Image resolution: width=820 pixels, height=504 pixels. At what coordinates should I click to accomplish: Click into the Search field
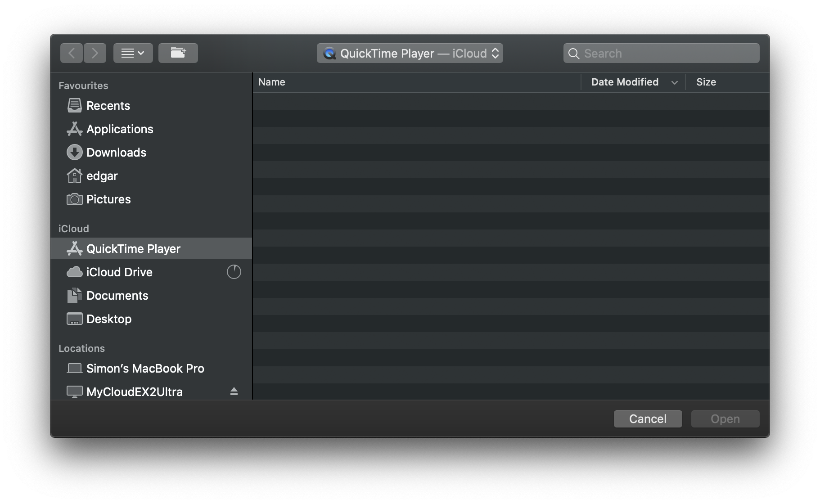[x=662, y=53]
